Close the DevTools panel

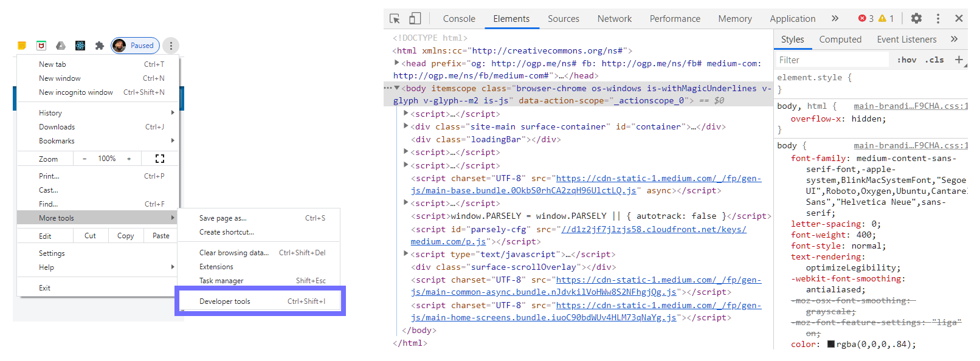[x=959, y=19]
